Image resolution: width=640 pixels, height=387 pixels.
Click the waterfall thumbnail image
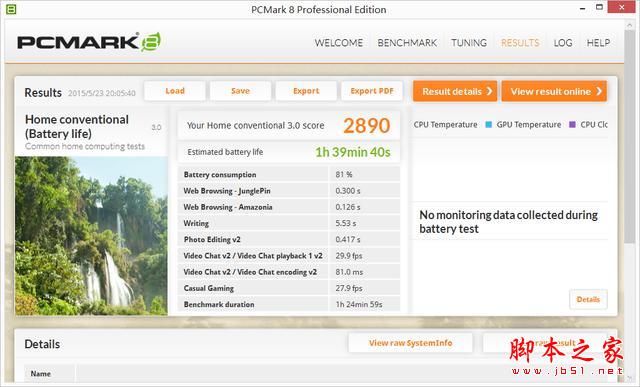click(91, 236)
